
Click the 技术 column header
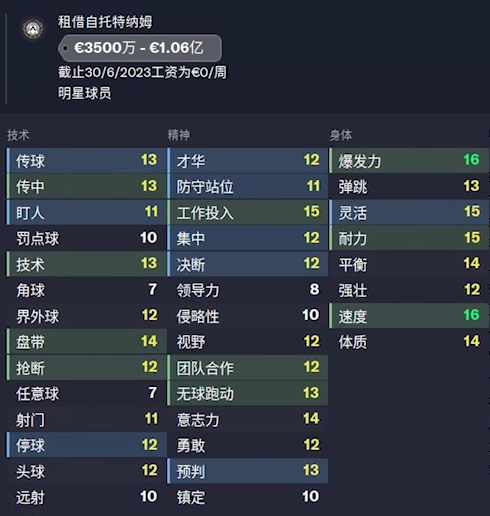point(18,135)
